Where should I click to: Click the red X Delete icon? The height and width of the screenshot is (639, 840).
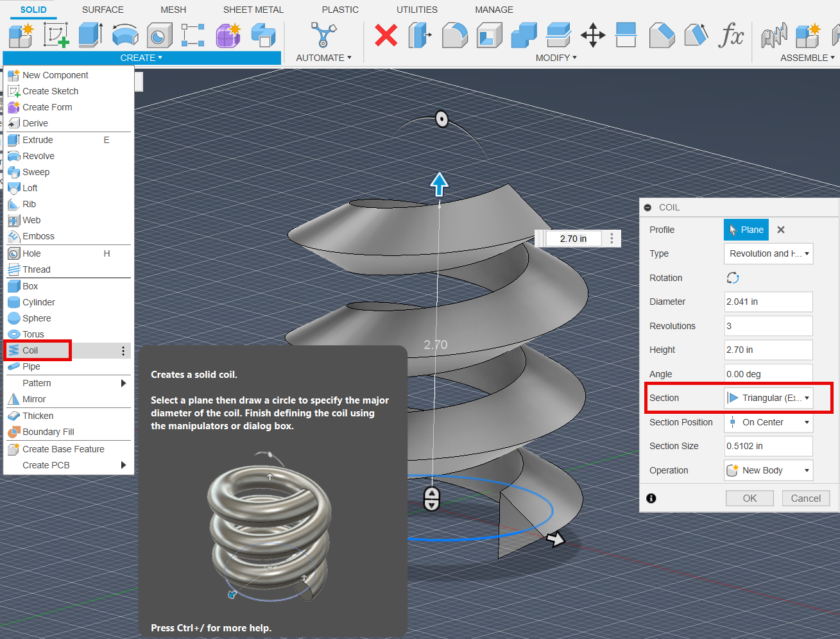tap(386, 35)
